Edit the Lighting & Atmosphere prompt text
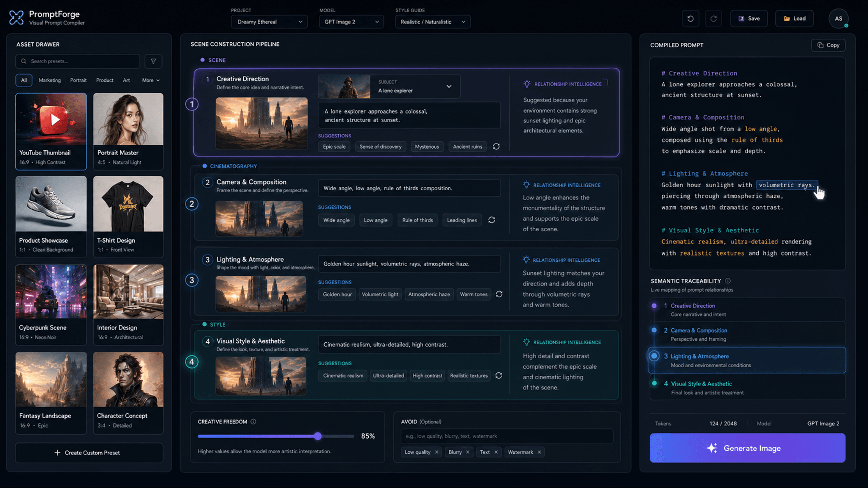The height and width of the screenshot is (488, 868). (x=409, y=264)
